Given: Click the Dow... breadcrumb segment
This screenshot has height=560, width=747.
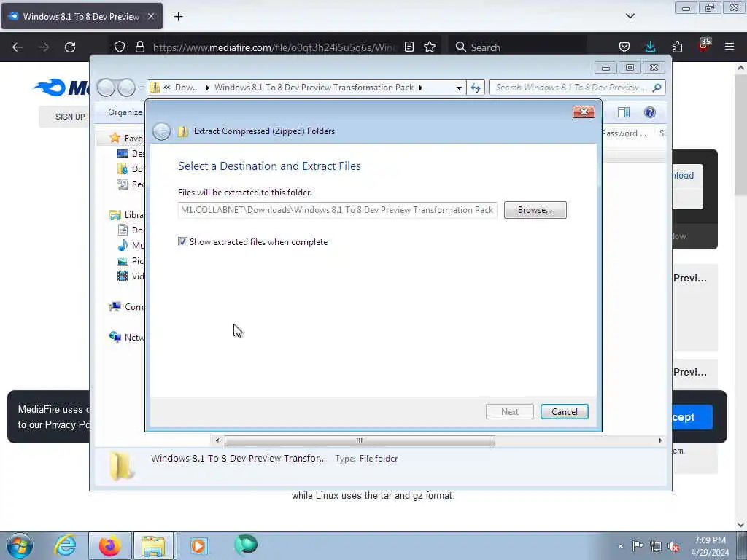Looking at the screenshot, I should point(187,87).
